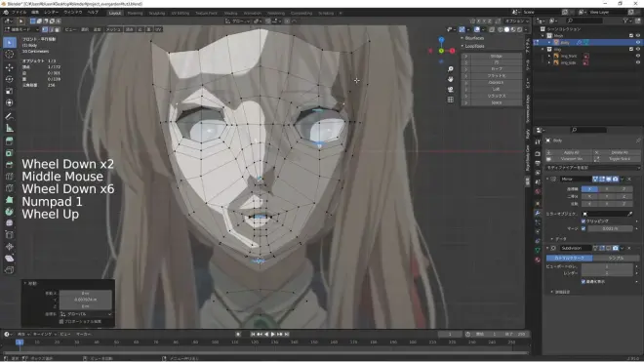Collapse the Subdivision modifier panel
Image resolution: width=644 pixels, height=362 pixels.
coord(547,248)
